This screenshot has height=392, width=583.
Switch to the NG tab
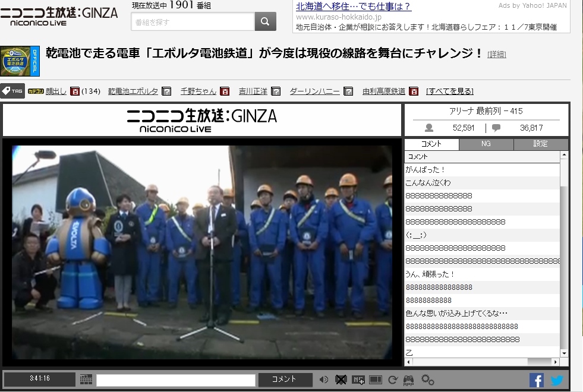click(486, 144)
